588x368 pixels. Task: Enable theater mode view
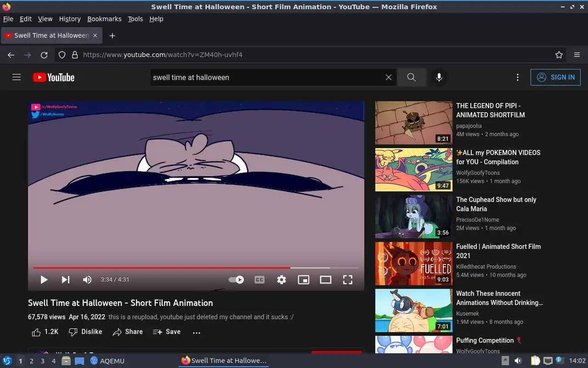point(326,280)
